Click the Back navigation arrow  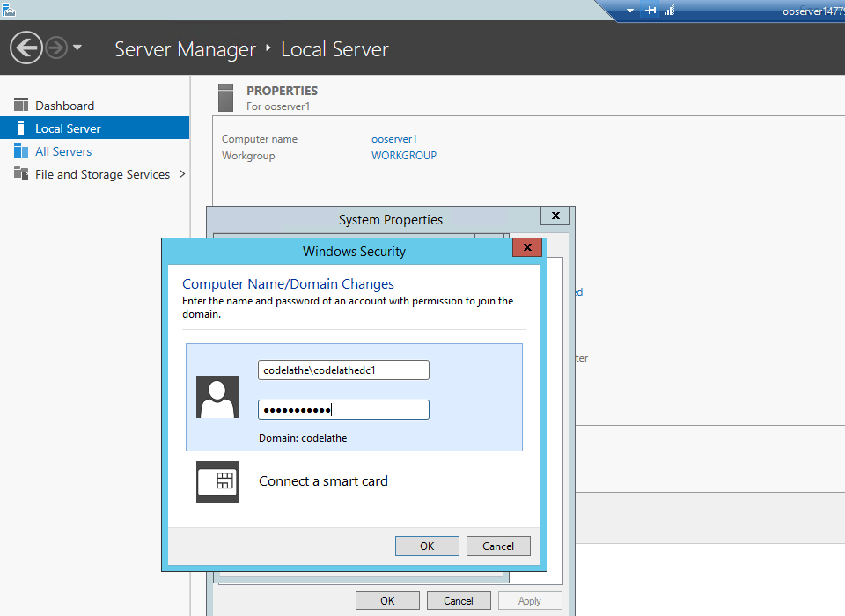[26, 48]
